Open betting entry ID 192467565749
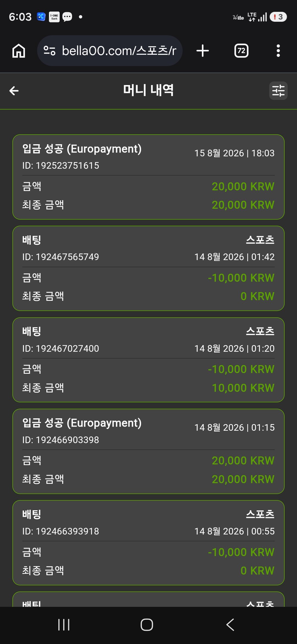 (148, 268)
